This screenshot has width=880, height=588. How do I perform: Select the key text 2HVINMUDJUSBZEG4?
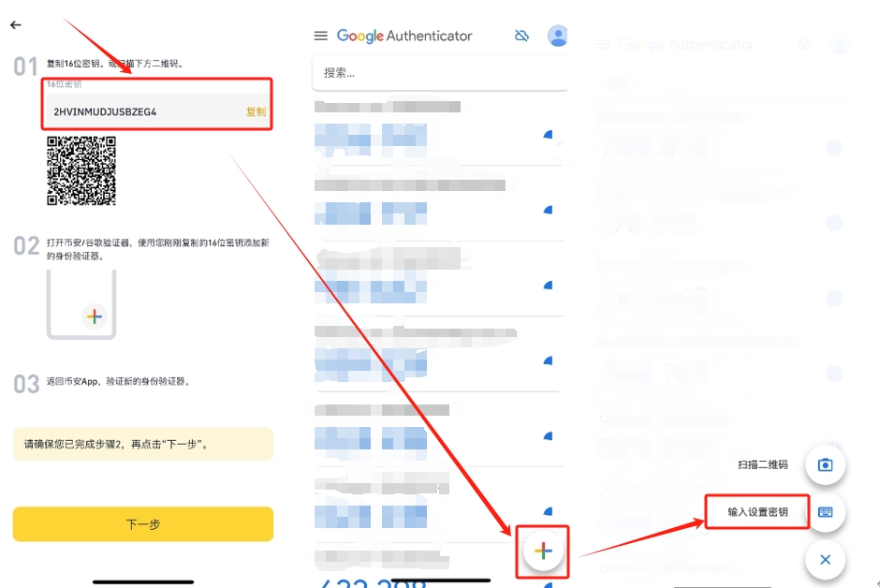(x=105, y=111)
